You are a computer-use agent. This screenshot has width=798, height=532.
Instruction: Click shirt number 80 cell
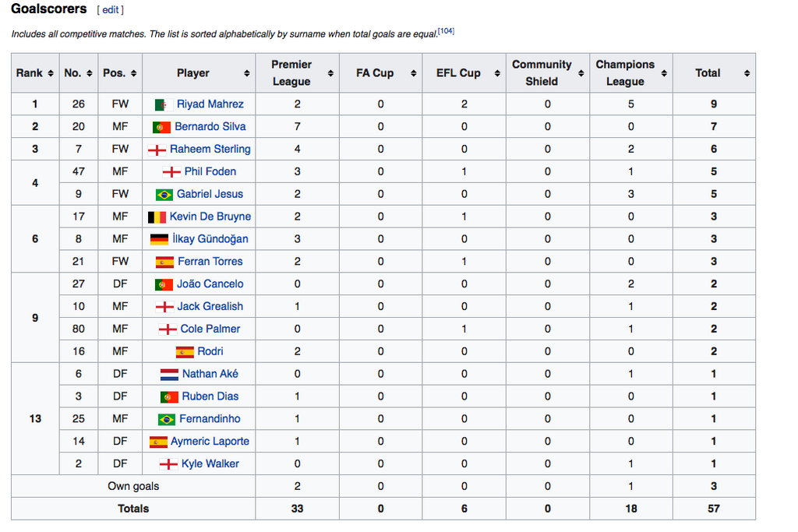(79, 329)
